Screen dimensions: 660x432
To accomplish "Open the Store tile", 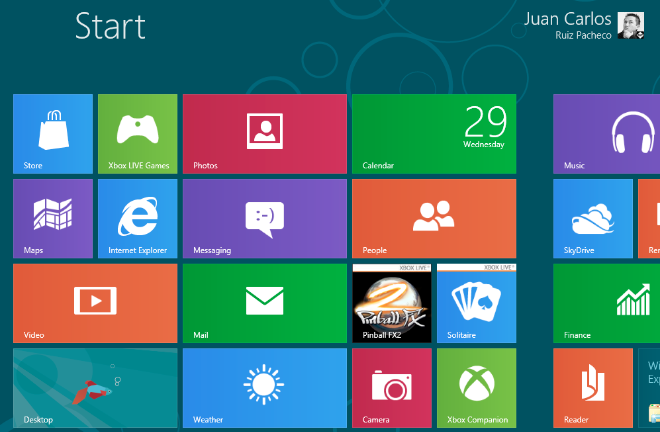I will [x=53, y=134].
